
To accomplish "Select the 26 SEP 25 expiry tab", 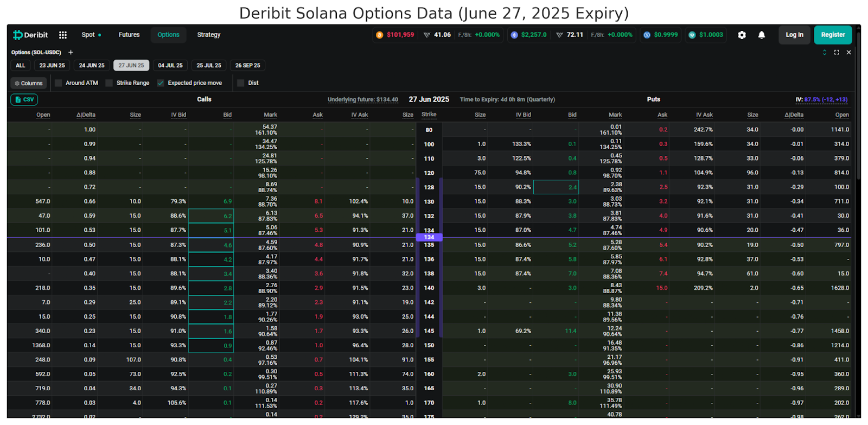I will (247, 65).
